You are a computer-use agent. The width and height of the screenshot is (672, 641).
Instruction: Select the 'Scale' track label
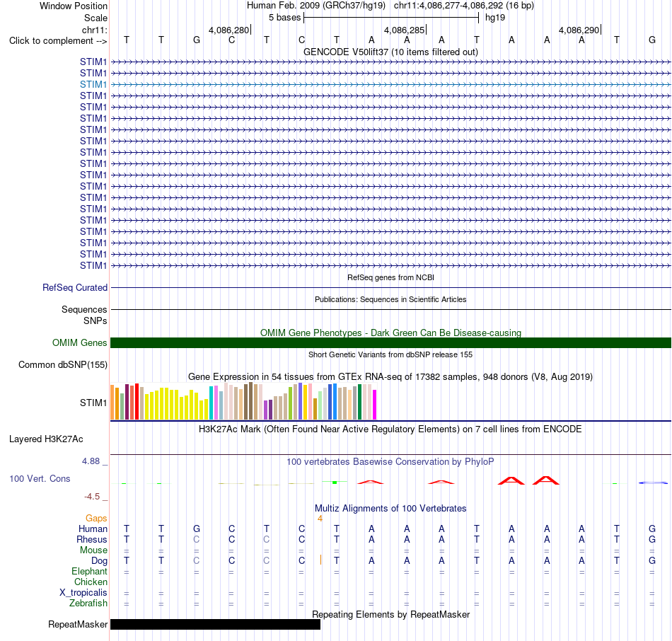[95, 18]
